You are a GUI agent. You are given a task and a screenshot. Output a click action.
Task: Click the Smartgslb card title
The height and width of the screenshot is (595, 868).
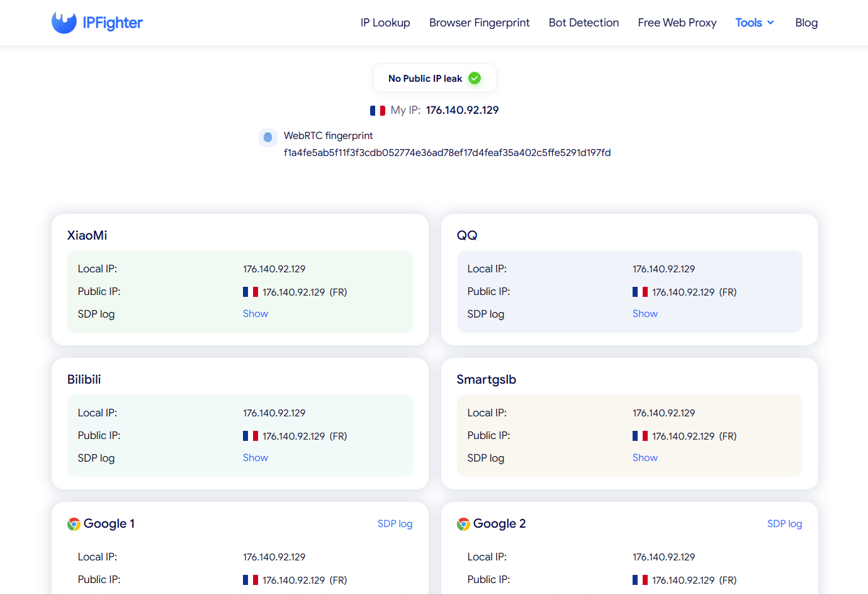tap(486, 379)
